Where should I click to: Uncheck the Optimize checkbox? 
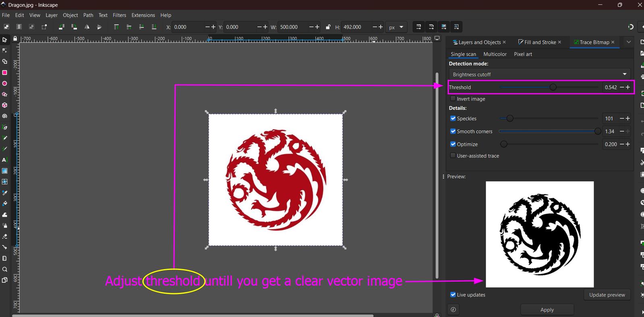(x=453, y=144)
